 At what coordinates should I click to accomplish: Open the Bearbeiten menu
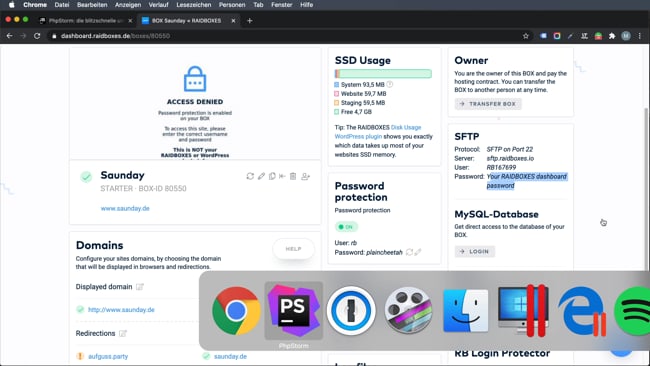pyautogui.click(x=92, y=5)
